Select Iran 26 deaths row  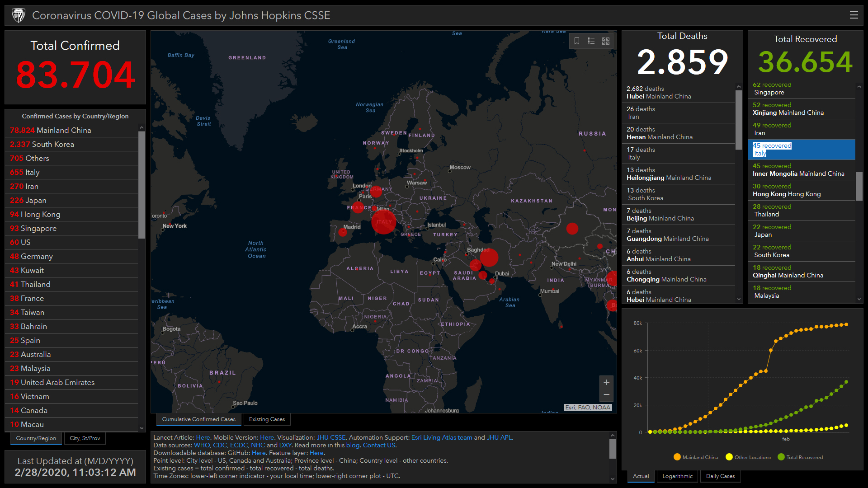tap(679, 113)
